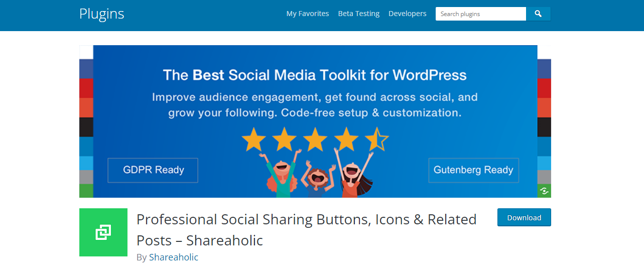Open the My Favorites page
644x273 pixels.
(308, 14)
